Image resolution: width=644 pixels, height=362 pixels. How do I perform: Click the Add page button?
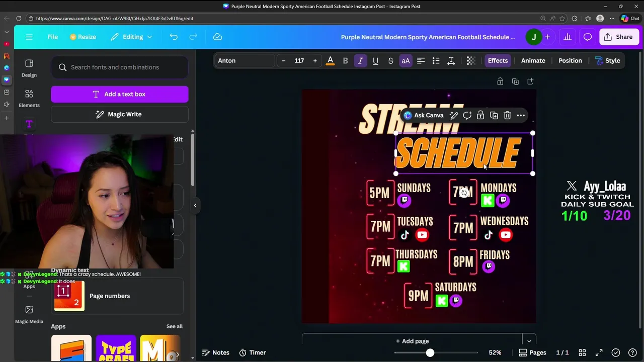click(412, 341)
